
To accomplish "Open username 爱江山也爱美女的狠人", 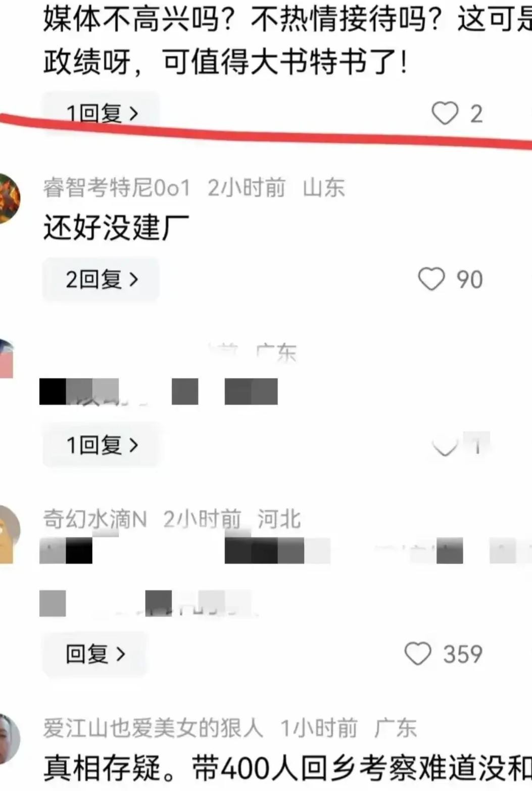I will (153, 728).
